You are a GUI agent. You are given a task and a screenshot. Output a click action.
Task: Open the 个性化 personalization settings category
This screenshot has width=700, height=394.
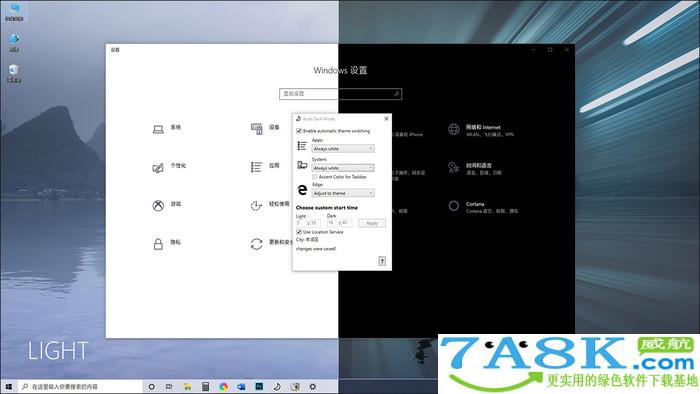pos(169,167)
